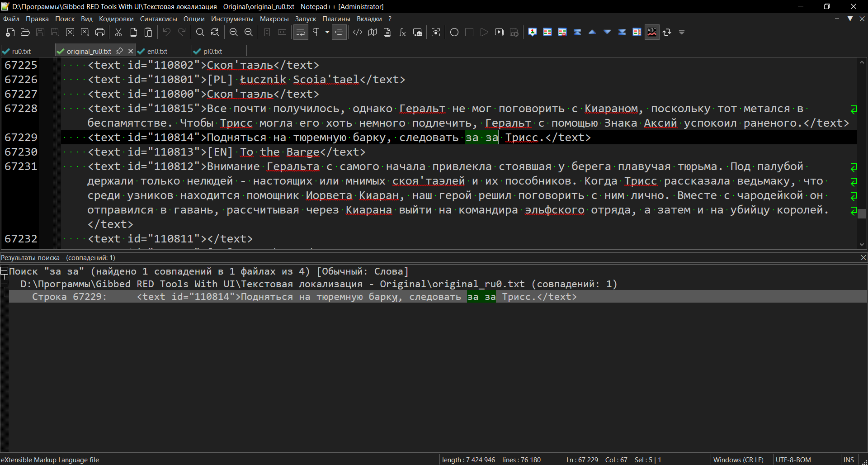Open a file with the folder icon
Screen dimensions: 868x465
click(x=25, y=32)
